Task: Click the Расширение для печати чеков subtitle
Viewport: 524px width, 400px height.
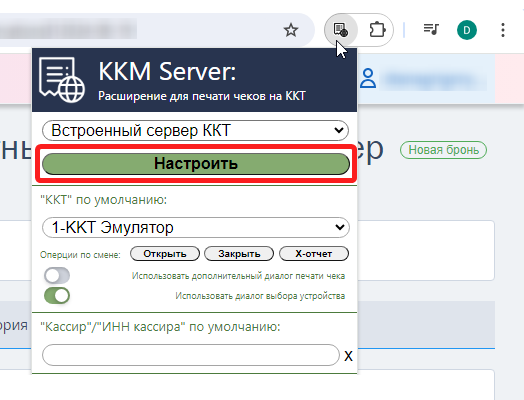Action: click(202, 96)
